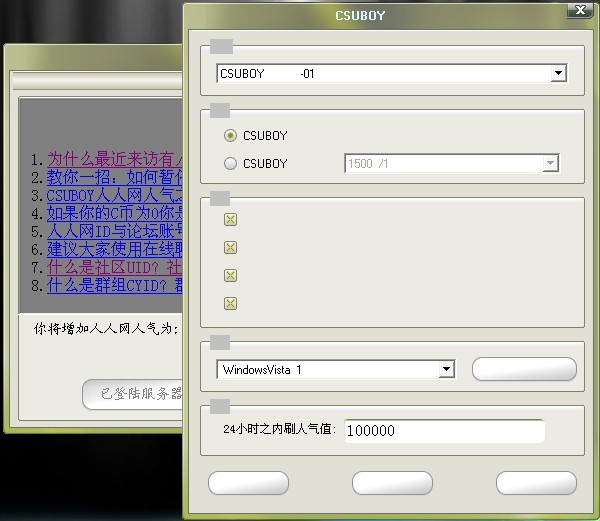Toggle the third checkbox from the top
This screenshot has width=600, height=521.
(230, 275)
